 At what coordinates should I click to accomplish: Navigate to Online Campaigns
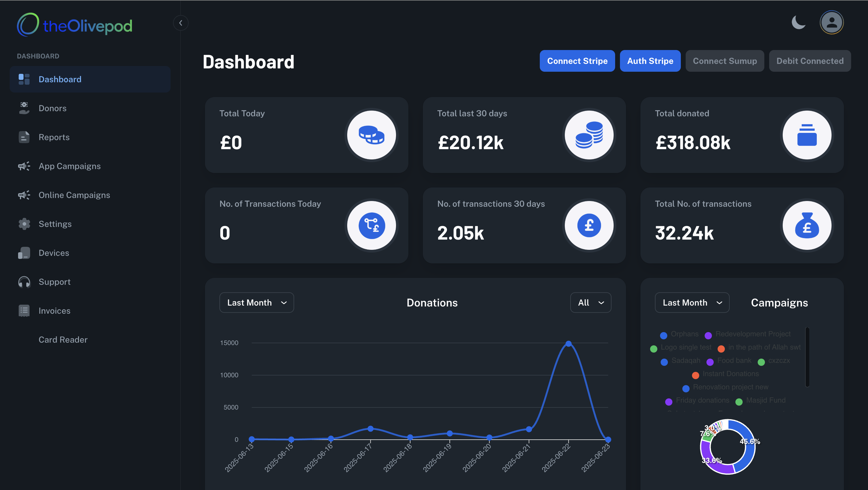[90, 195]
